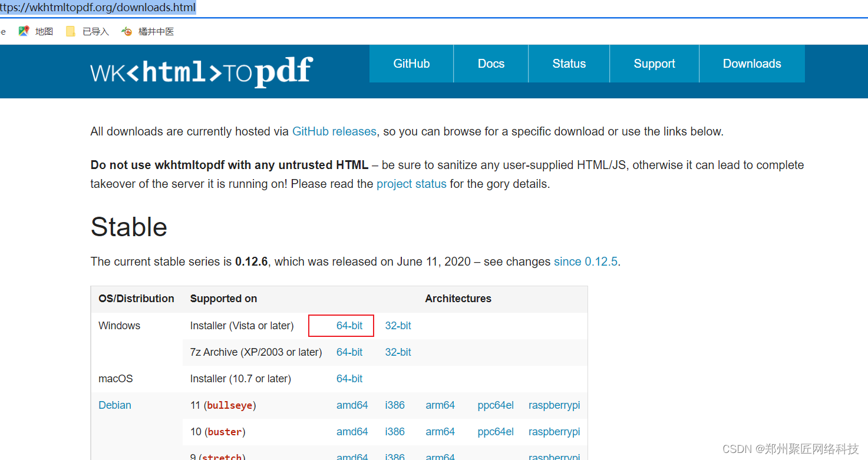Open the GitHub releases link
868x460 pixels.
(x=334, y=131)
